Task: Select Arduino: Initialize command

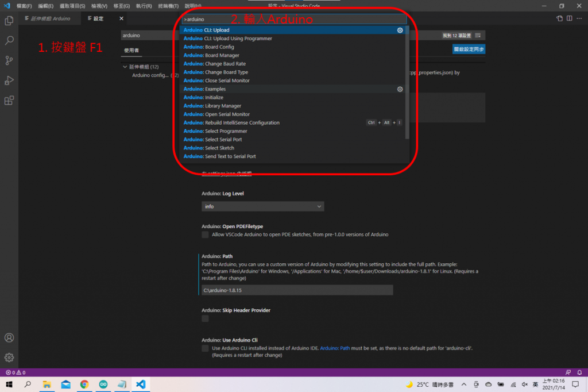Action: (x=292, y=97)
